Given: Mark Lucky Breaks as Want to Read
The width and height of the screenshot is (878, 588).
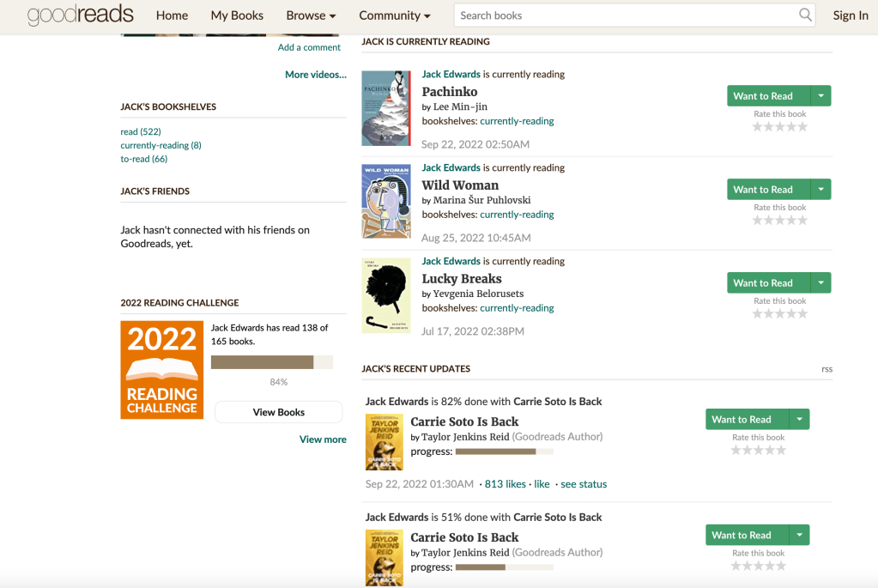Looking at the screenshot, I should coord(763,283).
